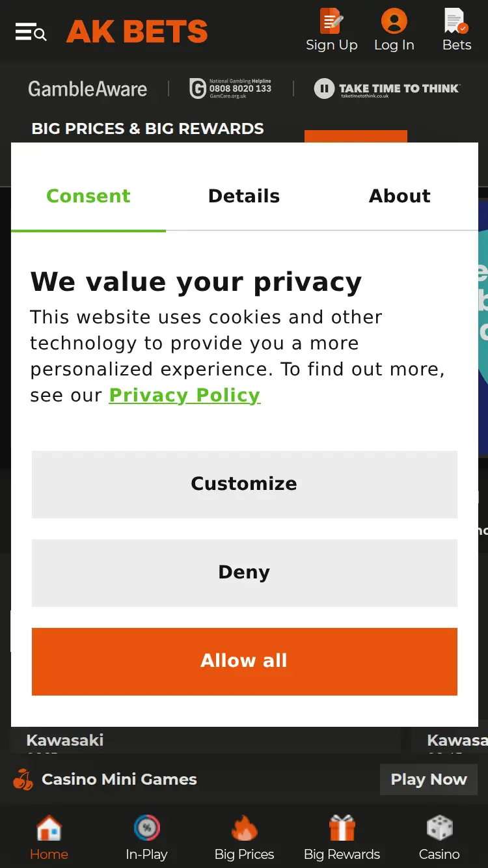Select the Consent tab
The image size is (488, 868).
click(88, 196)
